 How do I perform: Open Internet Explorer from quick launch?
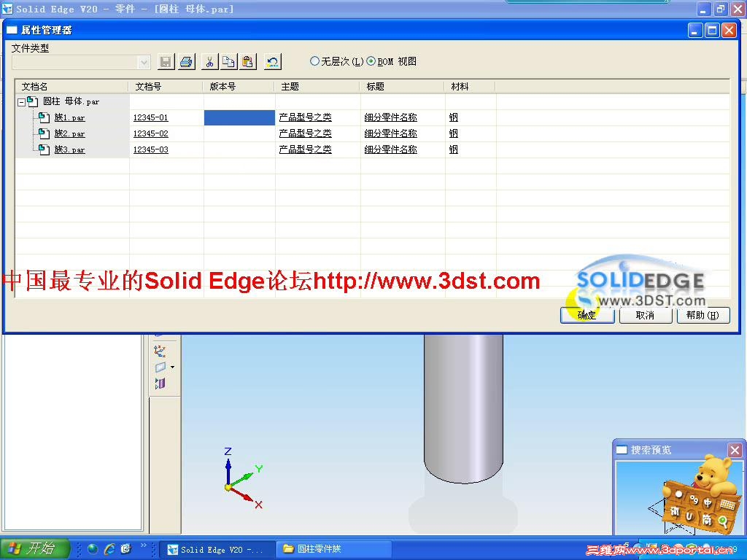tap(109, 549)
